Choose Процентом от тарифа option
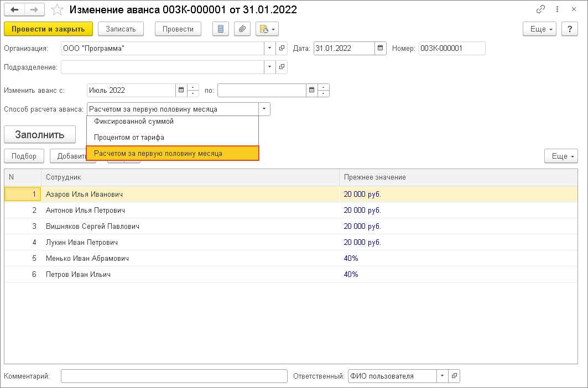The image size is (588, 388). [x=129, y=137]
